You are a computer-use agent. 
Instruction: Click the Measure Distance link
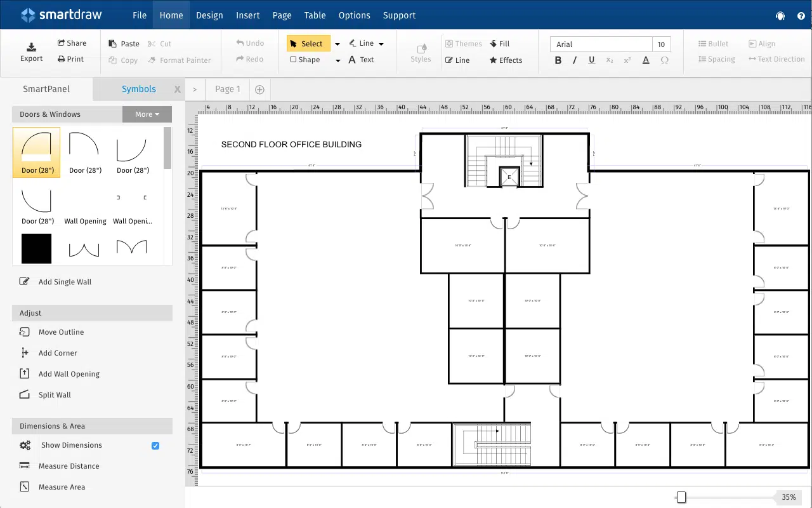pos(69,466)
